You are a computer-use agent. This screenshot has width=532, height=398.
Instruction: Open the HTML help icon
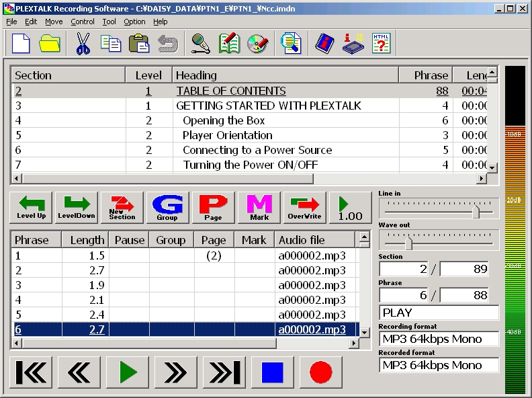pos(382,43)
